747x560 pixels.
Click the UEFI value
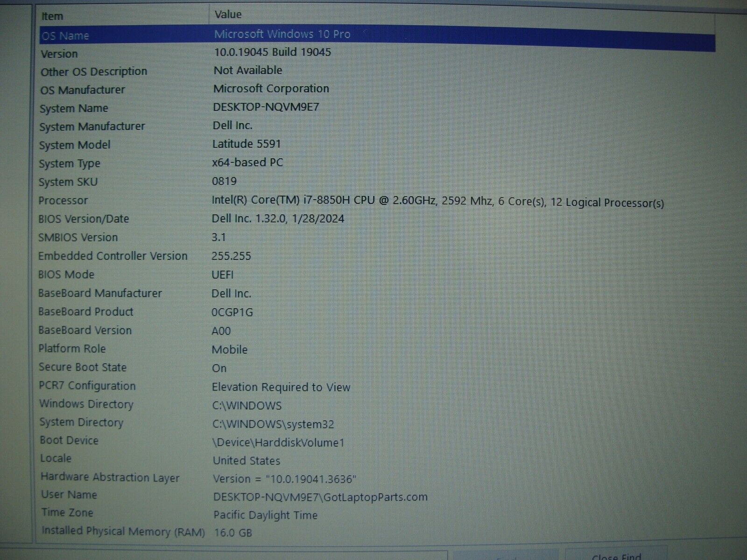[x=223, y=275]
